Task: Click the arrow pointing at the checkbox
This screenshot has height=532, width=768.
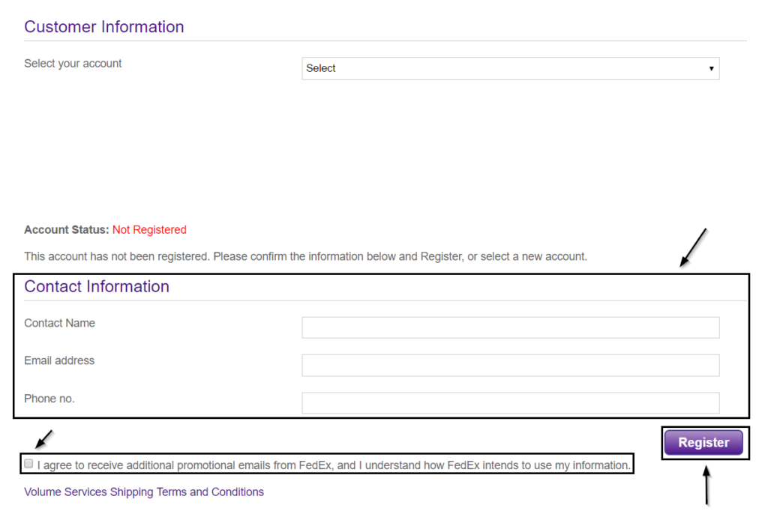Action: pos(45,438)
